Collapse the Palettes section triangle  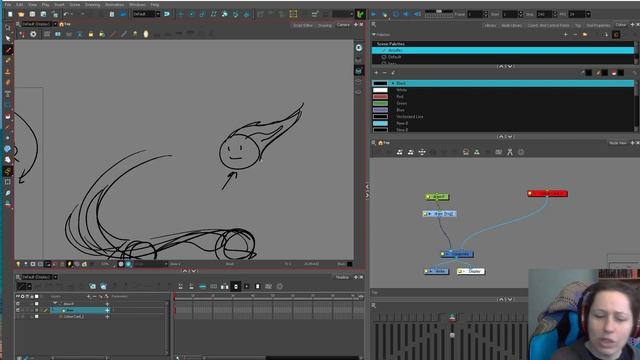coord(374,35)
